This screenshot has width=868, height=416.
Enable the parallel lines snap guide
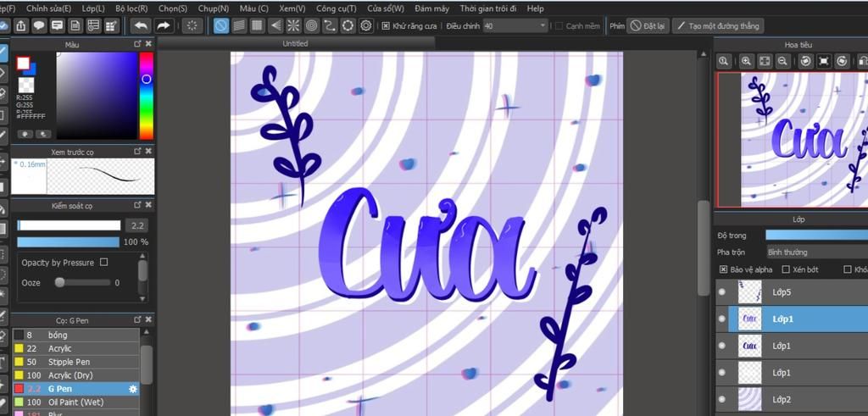[239, 25]
